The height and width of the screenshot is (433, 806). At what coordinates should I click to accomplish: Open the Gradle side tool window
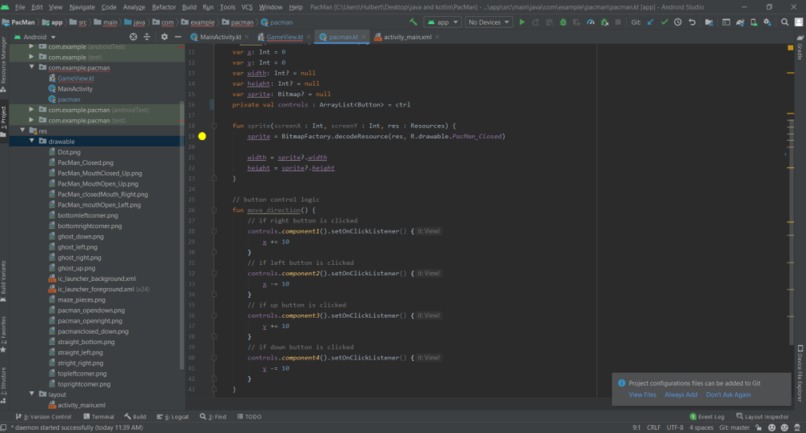point(800,47)
